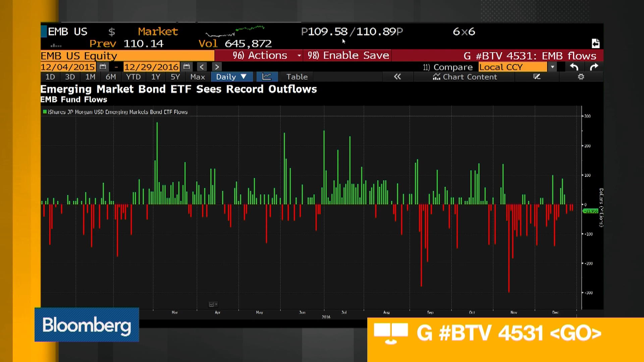Select the annotate pencil icon

537,77
